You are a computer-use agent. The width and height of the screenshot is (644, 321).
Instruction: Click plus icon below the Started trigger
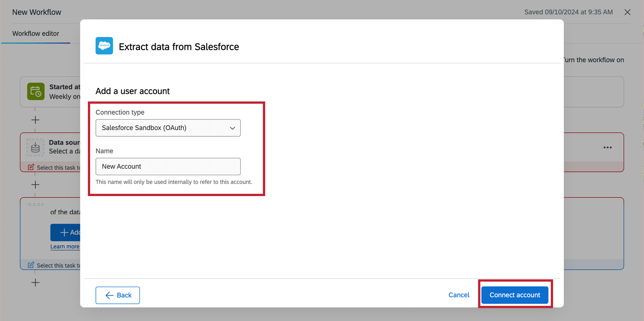[35, 120]
